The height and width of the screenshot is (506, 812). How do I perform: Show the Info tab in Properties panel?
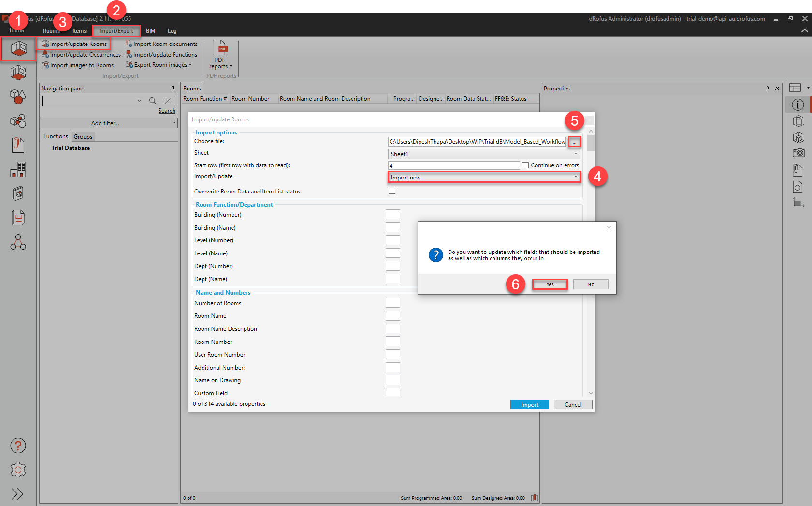pos(798,104)
